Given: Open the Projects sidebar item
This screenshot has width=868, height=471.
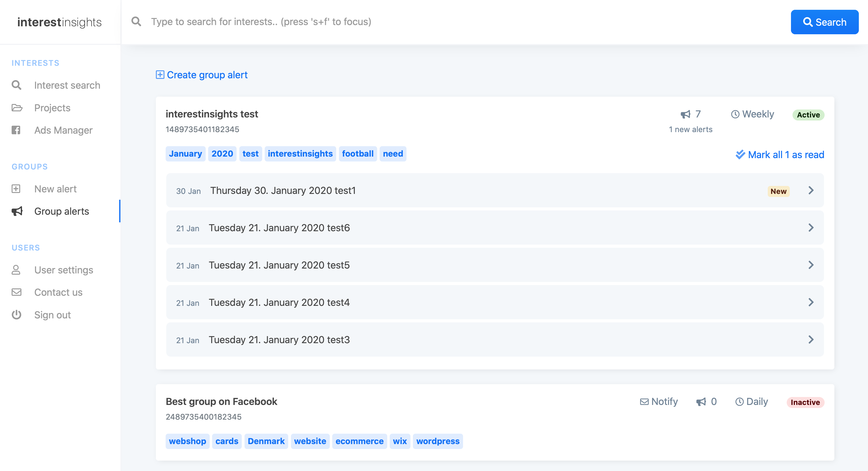Looking at the screenshot, I should coord(52,108).
